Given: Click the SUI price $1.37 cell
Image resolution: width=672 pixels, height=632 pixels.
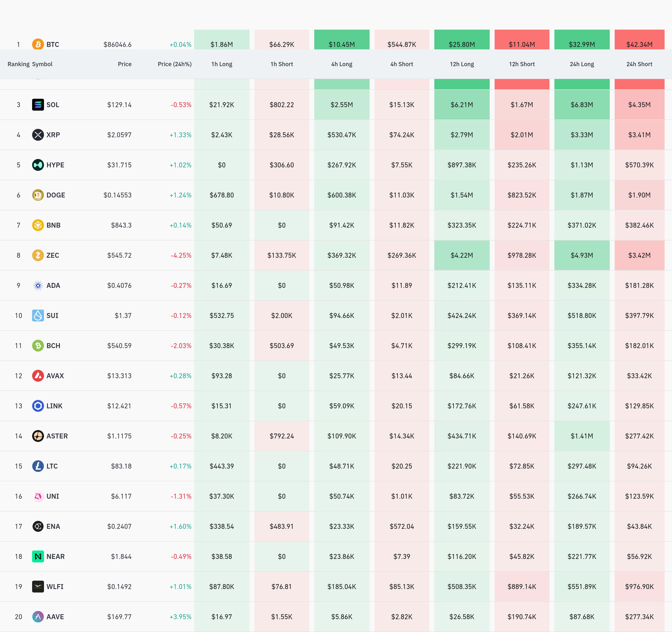Looking at the screenshot, I should click(x=123, y=316).
